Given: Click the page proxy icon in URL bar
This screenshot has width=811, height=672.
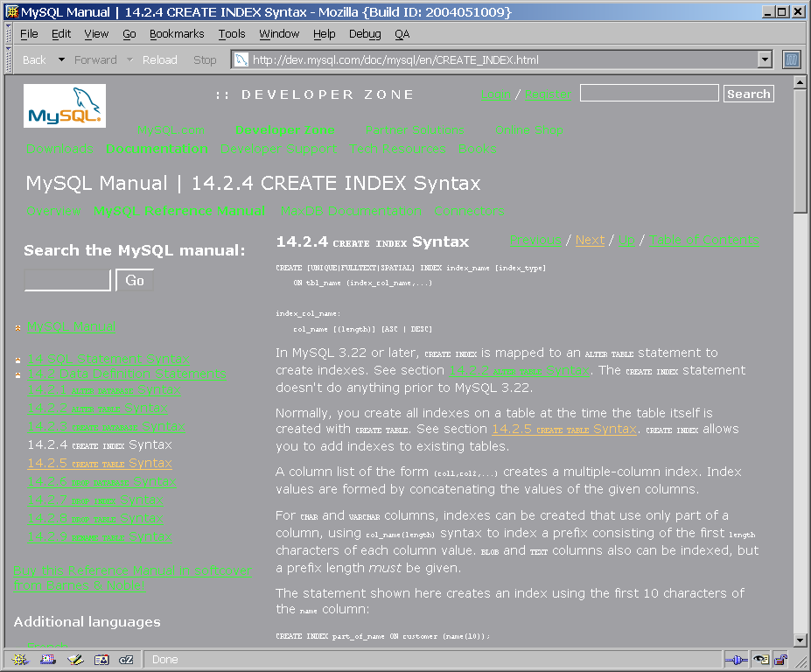Looking at the screenshot, I should pos(240,60).
